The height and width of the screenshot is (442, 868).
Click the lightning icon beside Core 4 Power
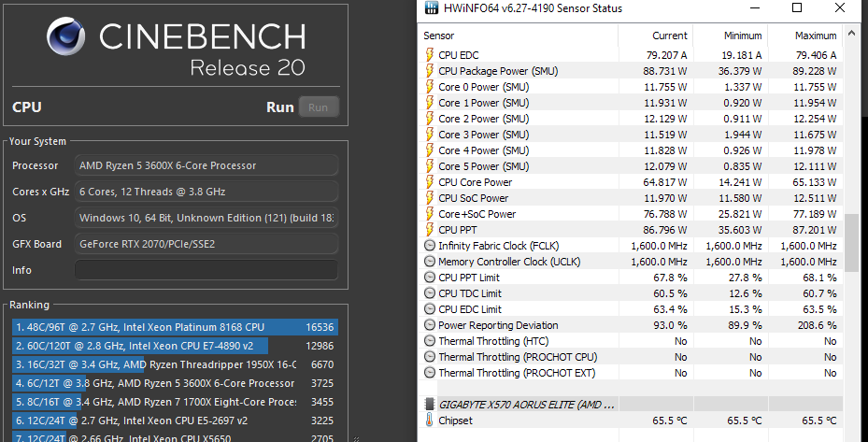430,150
